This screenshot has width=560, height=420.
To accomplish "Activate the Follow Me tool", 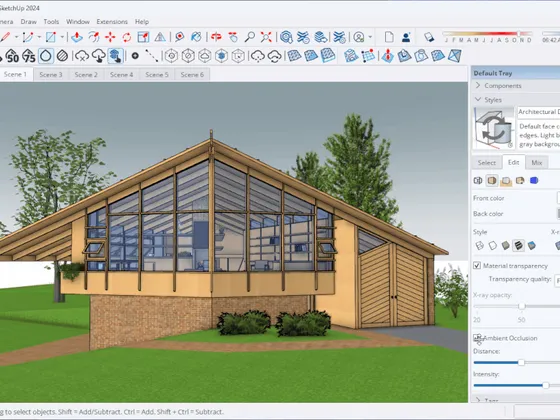I will (94, 37).
